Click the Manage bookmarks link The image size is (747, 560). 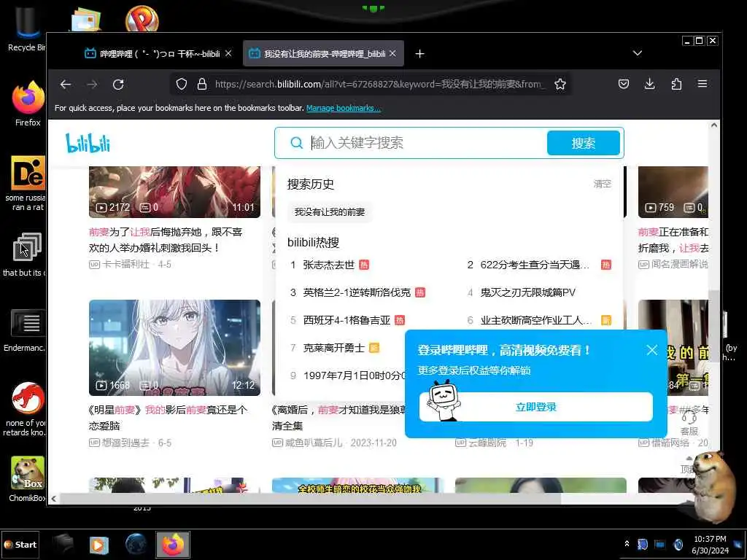point(344,108)
